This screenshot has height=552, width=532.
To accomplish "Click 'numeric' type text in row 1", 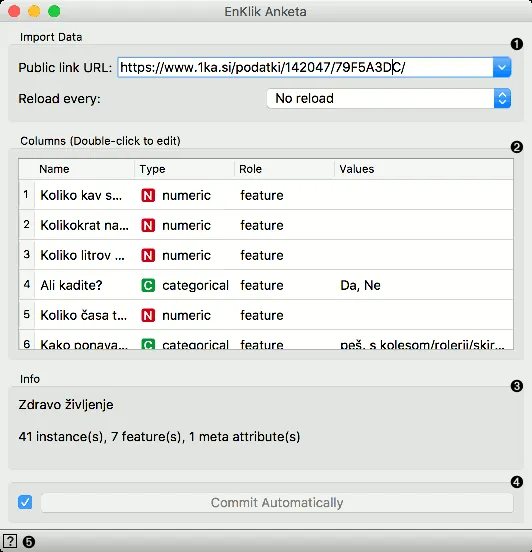I will click(x=186, y=195).
